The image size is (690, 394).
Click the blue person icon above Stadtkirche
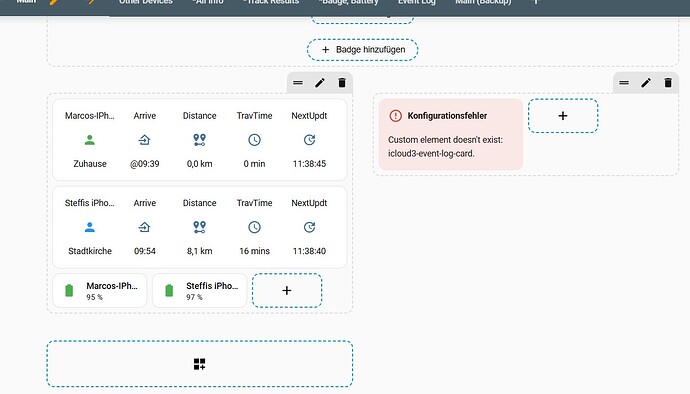pyautogui.click(x=90, y=227)
